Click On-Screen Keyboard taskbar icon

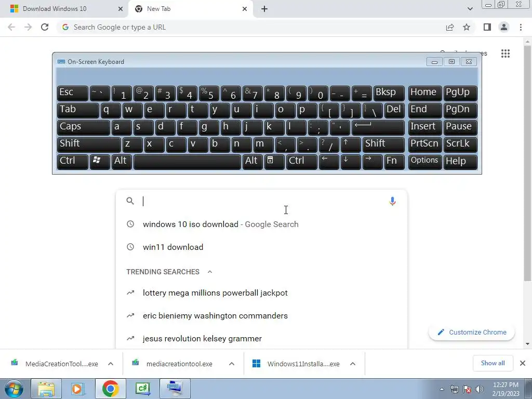[175, 389]
